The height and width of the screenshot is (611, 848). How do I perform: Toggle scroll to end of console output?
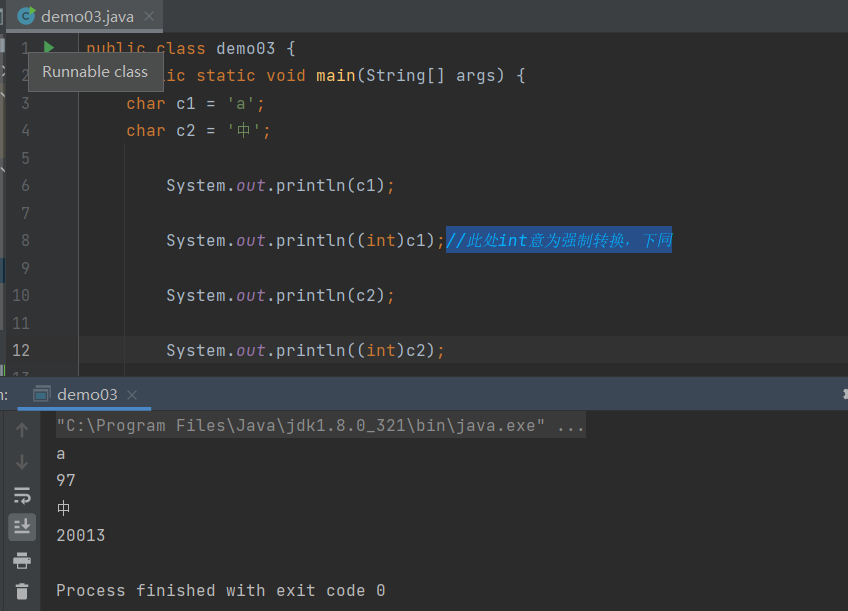pos(22,526)
